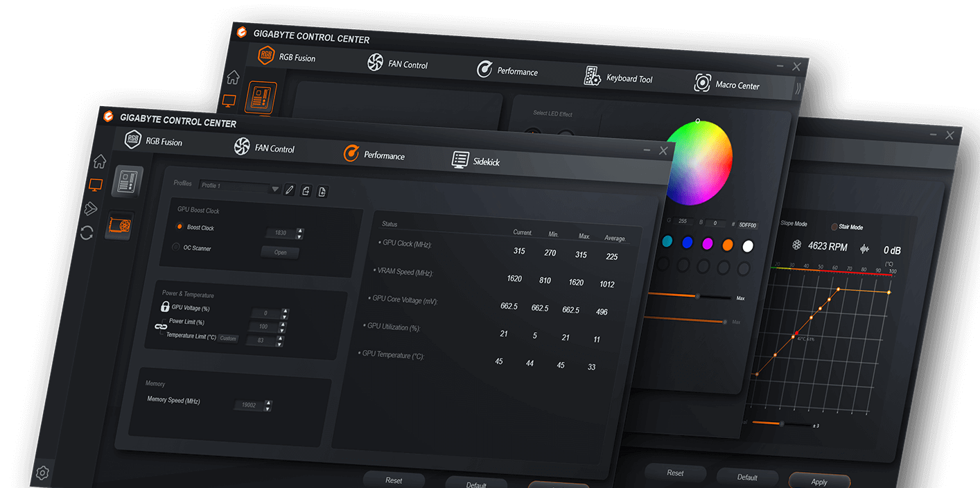Click Default in the fan control window

point(747,477)
